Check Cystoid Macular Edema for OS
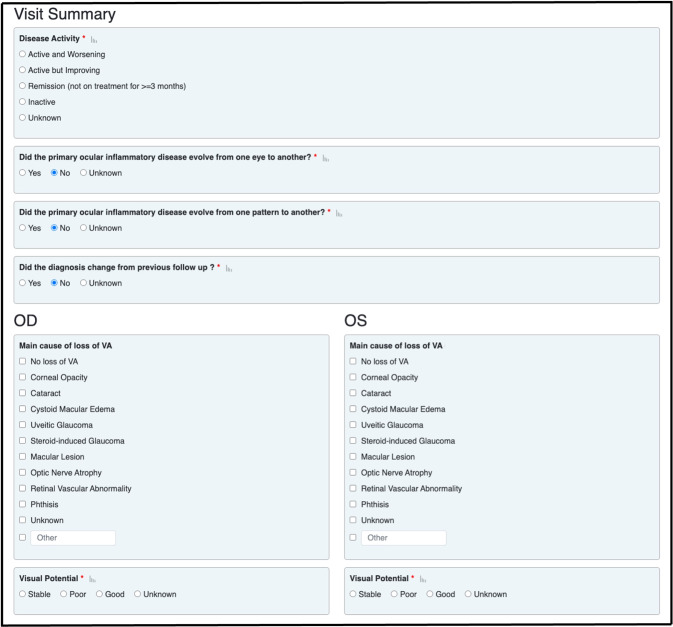Image resolution: width=673 pixels, height=627 pixels. point(352,409)
